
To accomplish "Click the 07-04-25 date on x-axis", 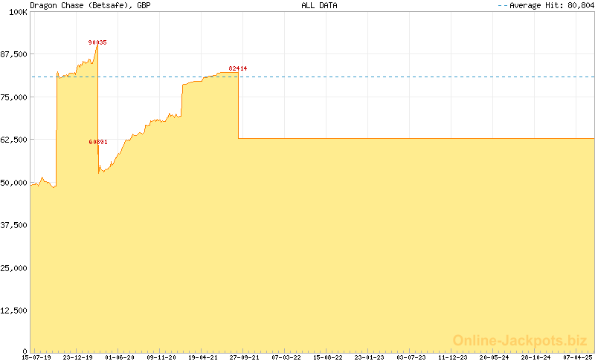I will tap(578, 357).
